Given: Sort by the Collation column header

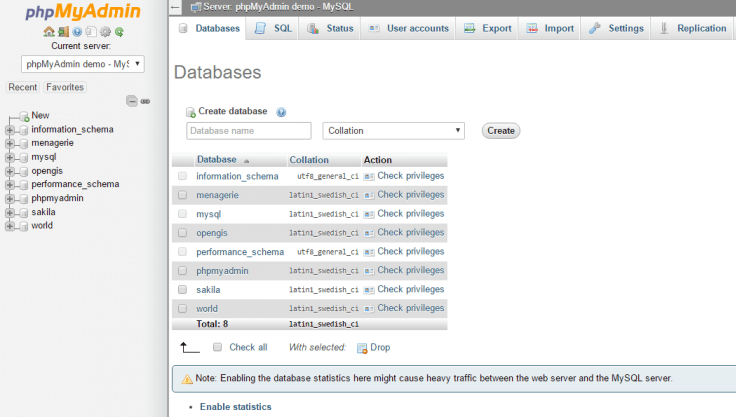Looking at the screenshot, I should (x=309, y=160).
